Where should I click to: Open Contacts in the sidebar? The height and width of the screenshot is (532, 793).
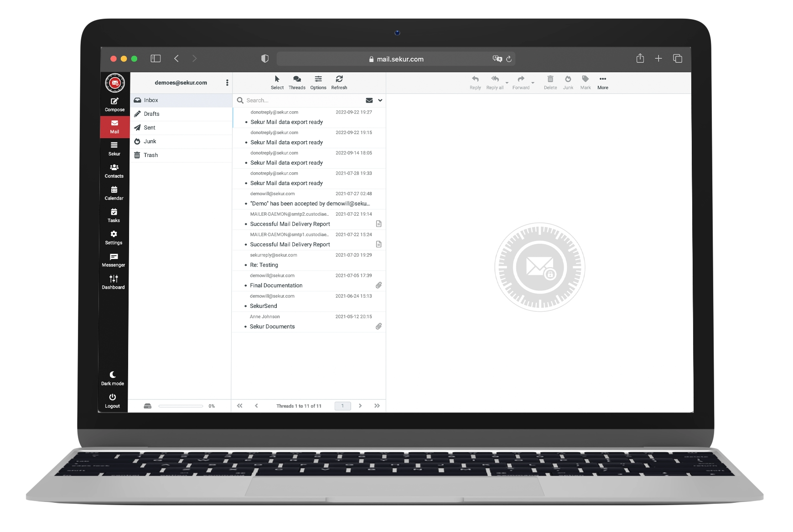tap(114, 171)
